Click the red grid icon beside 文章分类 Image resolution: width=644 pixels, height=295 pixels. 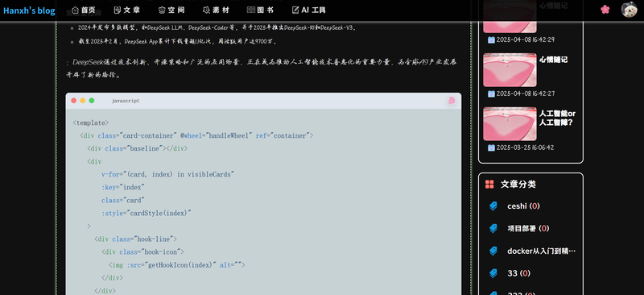489,185
